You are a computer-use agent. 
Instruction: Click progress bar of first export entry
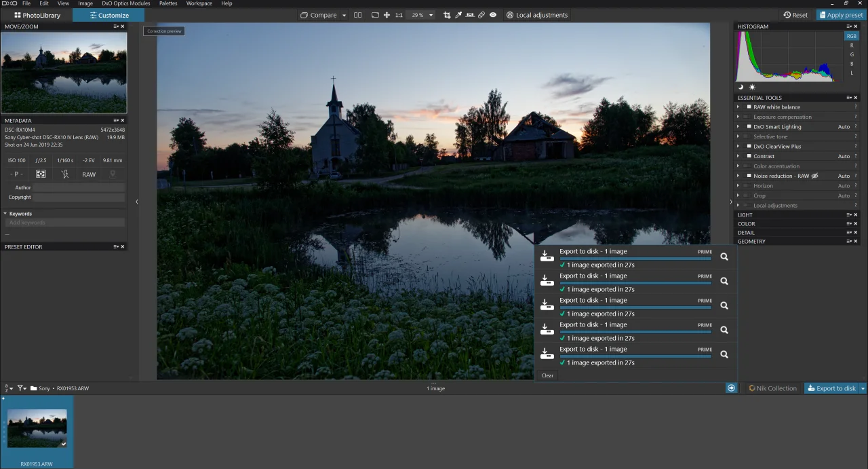pyautogui.click(x=635, y=259)
